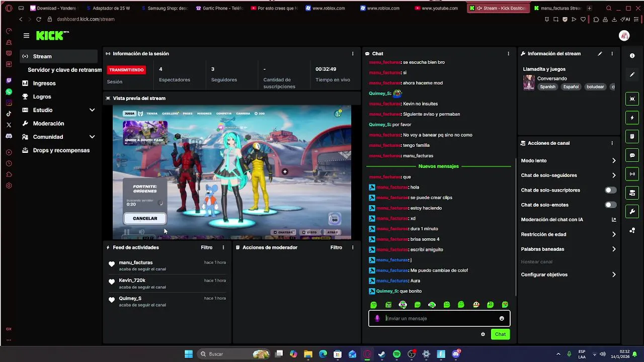Click the user avatar at the top right
This screenshot has height=362, width=644.
(624, 36)
